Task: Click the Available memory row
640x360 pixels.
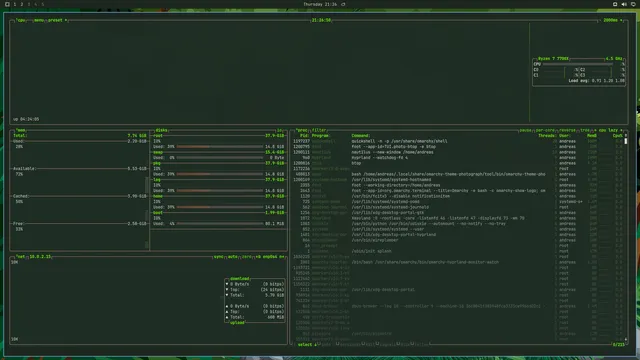Action: [x=80, y=169]
